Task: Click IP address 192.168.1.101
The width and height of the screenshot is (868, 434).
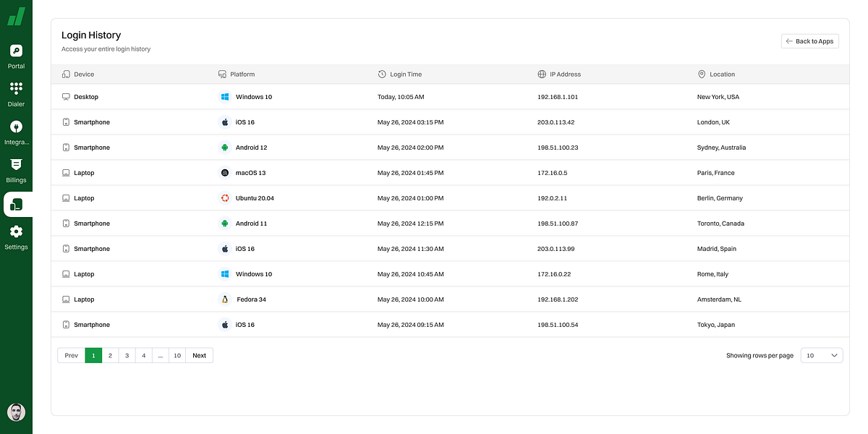Action: tap(558, 97)
